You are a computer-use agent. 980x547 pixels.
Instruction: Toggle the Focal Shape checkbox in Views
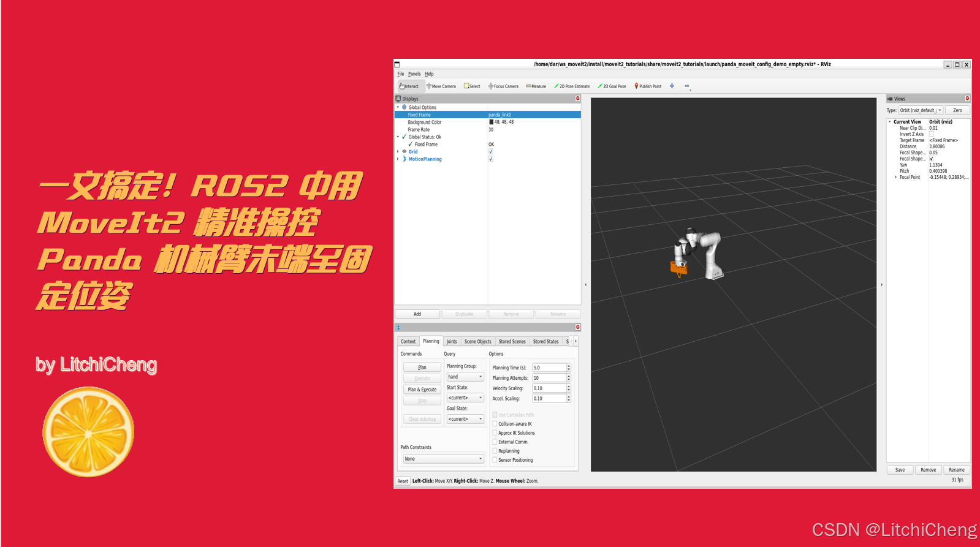pyautogui.click(x=932, y=159)
